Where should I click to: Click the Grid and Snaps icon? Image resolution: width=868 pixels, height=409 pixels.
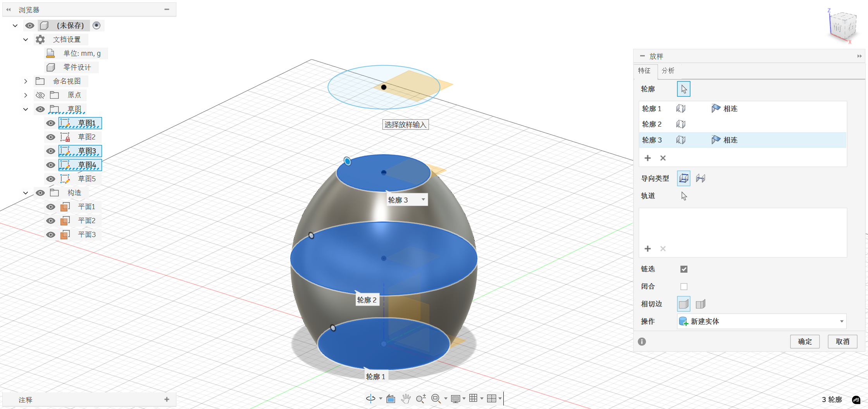click(473, 398)
